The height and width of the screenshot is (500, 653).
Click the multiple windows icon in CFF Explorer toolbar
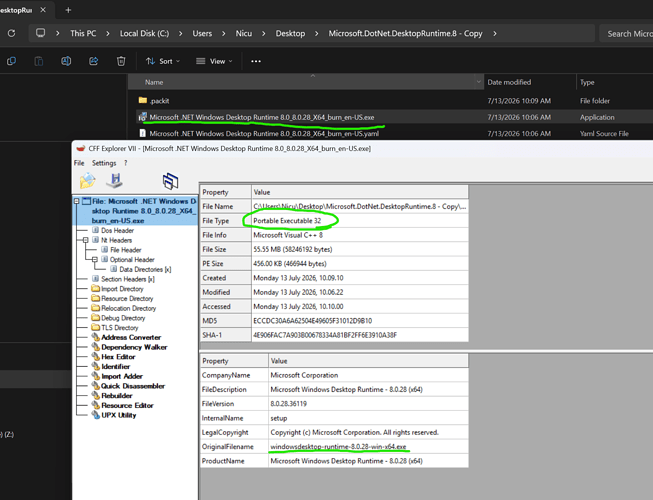pos(170,181)
